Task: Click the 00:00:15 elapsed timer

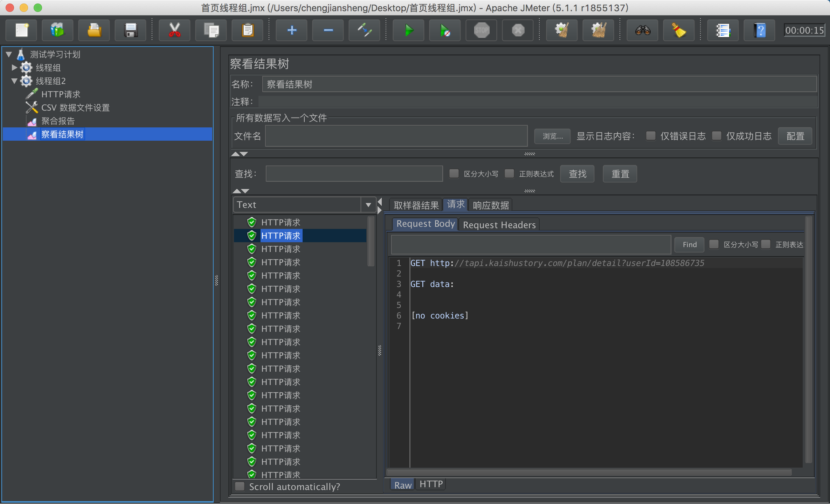Action: pos(804,30)
